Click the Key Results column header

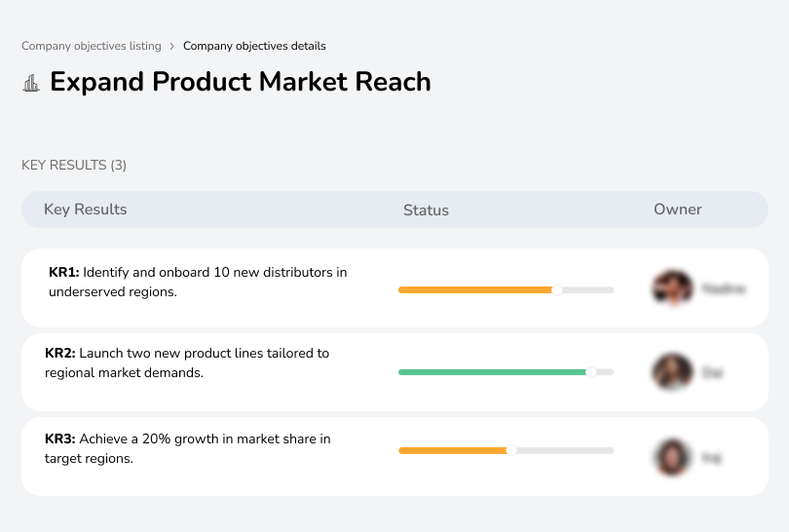86,209
